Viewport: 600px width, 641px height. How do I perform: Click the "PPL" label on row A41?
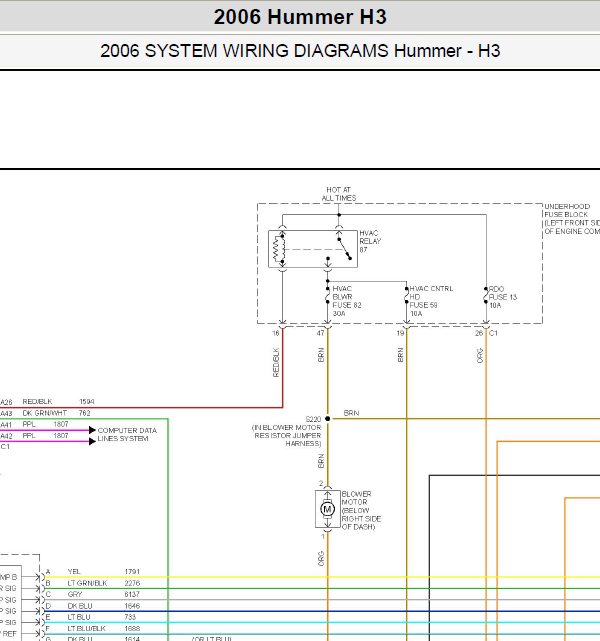coord(29,424)
